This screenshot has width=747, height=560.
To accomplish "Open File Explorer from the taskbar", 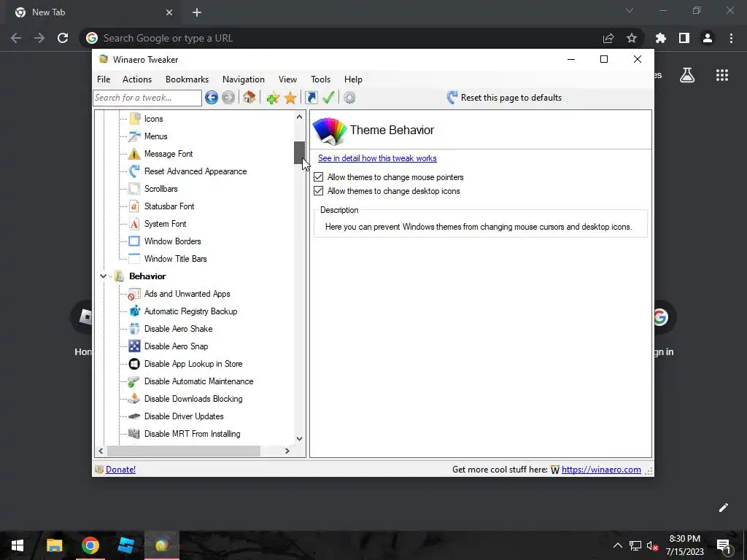I will pos(54,545).
